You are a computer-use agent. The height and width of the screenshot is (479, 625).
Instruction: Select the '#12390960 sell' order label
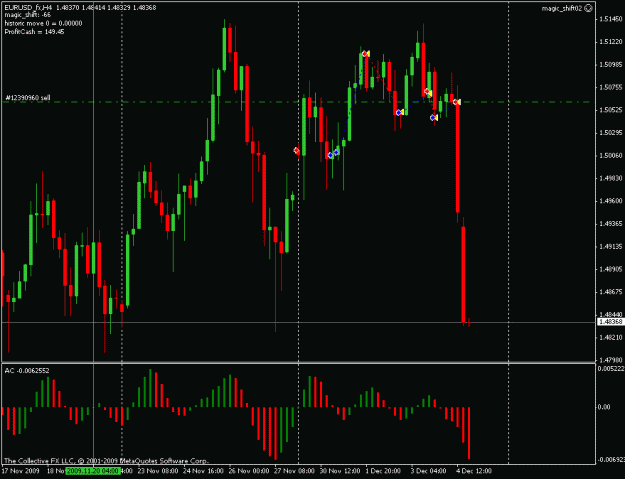(28, 98)
